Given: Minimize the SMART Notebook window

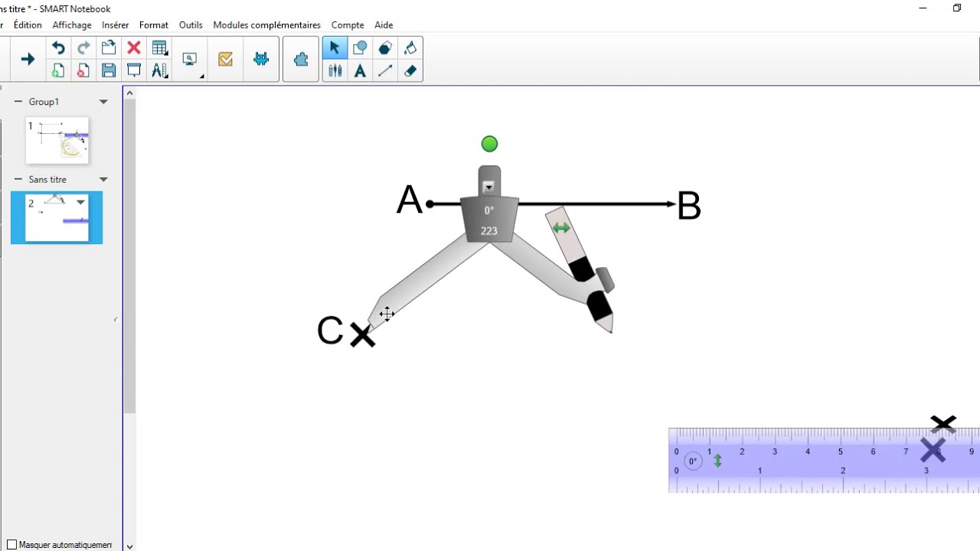Looking at the screenshot, I should pyautogui.click(x=923, y=8).
